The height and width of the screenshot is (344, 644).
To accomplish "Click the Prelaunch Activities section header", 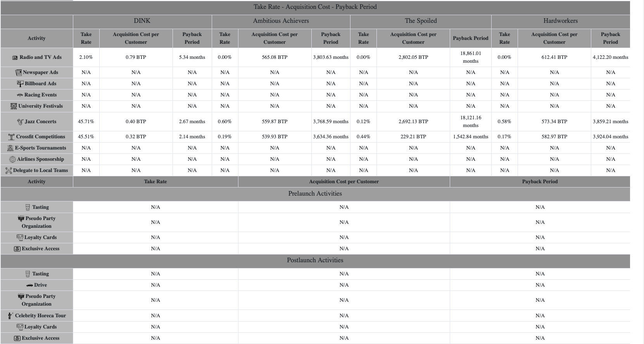I will [x=315, y=194].
